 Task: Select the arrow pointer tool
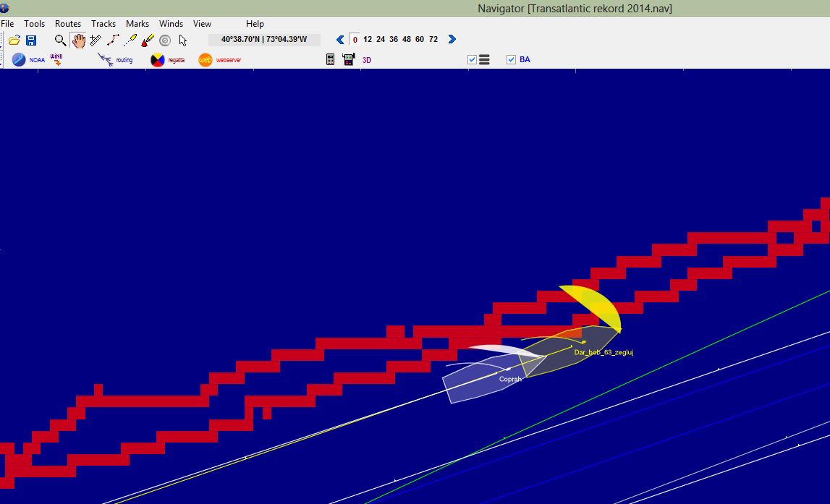click(182, 40)
